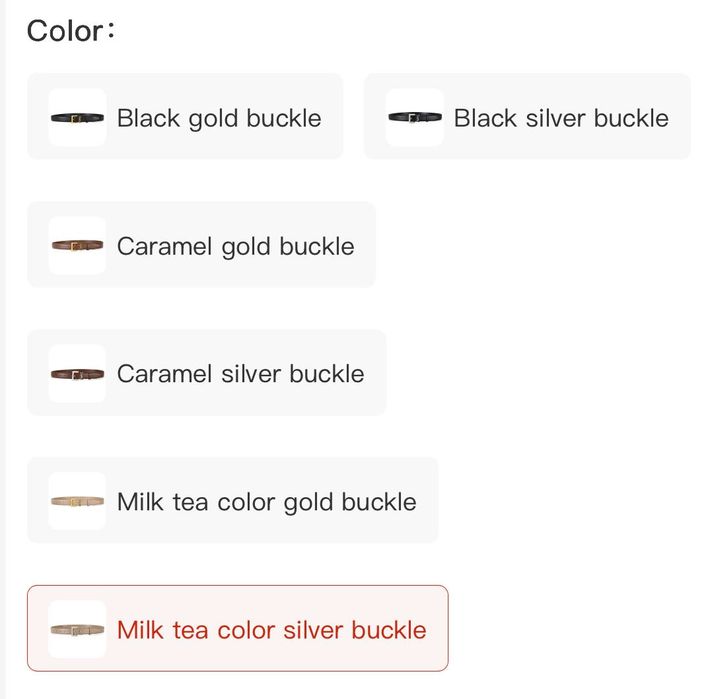Click the "Milk tea color gold buckle" text
Viewport: 716px width, 699px height.
tap(266, 502)
